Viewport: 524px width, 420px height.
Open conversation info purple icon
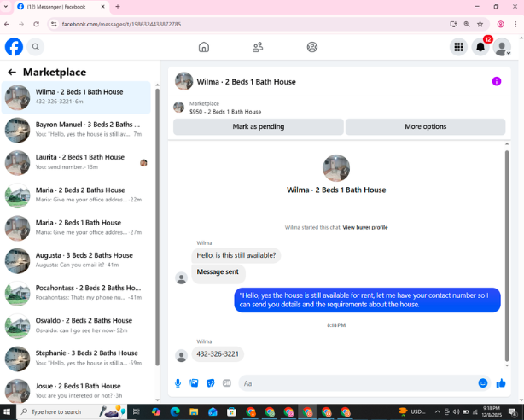tap(496, 81)
